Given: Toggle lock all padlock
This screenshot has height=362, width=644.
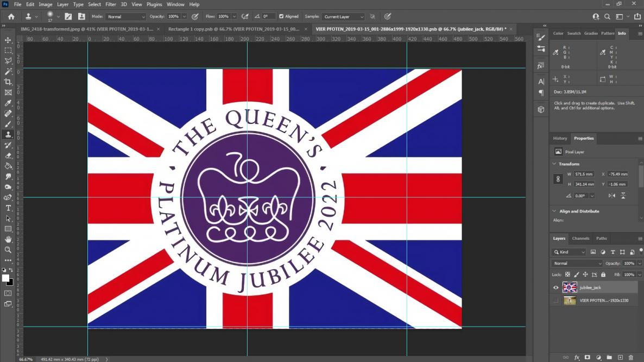Looking at the screenshot, I should pyautogui.click(x=603, y=274).
